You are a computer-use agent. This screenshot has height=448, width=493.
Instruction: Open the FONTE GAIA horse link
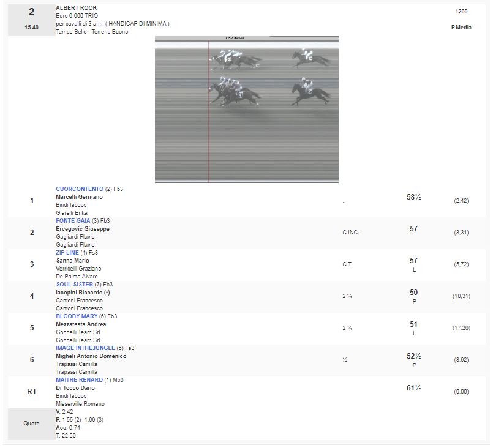tap(73, 221)
